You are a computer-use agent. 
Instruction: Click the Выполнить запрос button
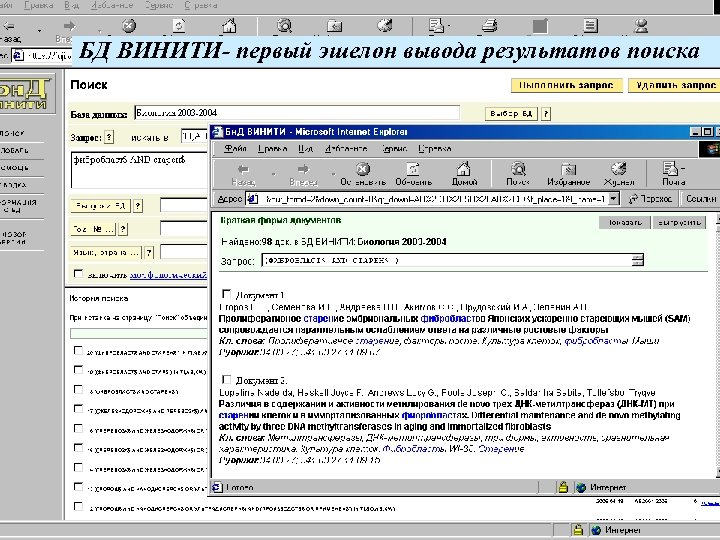pos(566,85)
